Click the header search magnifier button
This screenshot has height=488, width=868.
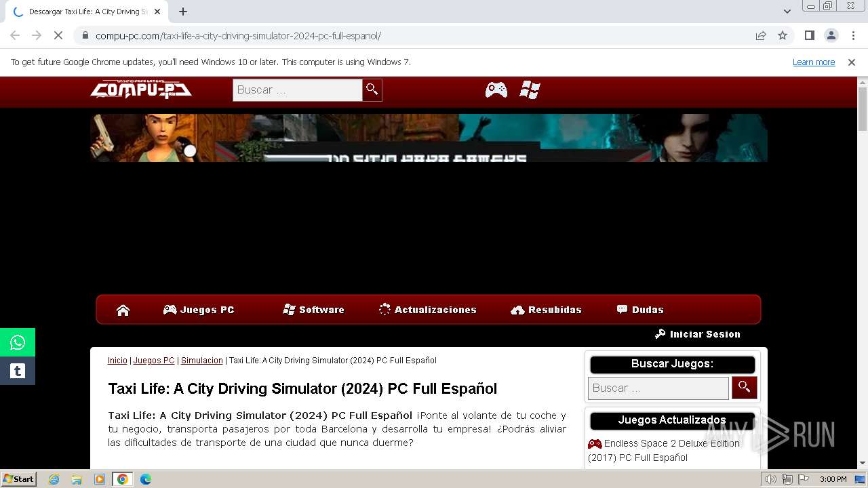point(372,90)
